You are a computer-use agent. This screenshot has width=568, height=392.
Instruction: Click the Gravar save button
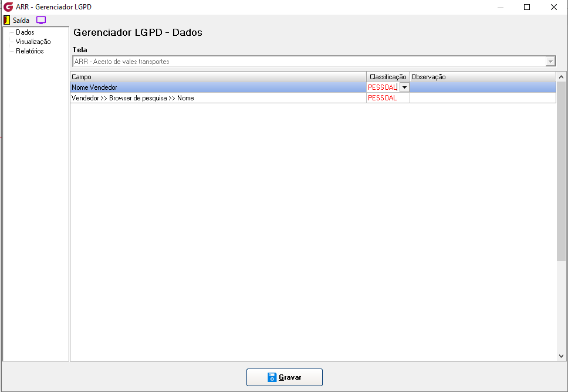[285, 377]
